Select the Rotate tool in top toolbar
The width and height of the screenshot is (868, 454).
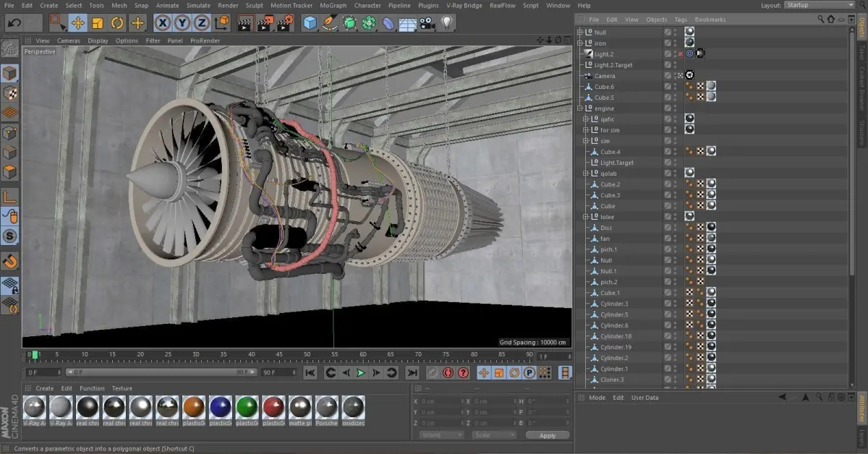[x=117, y=23]
